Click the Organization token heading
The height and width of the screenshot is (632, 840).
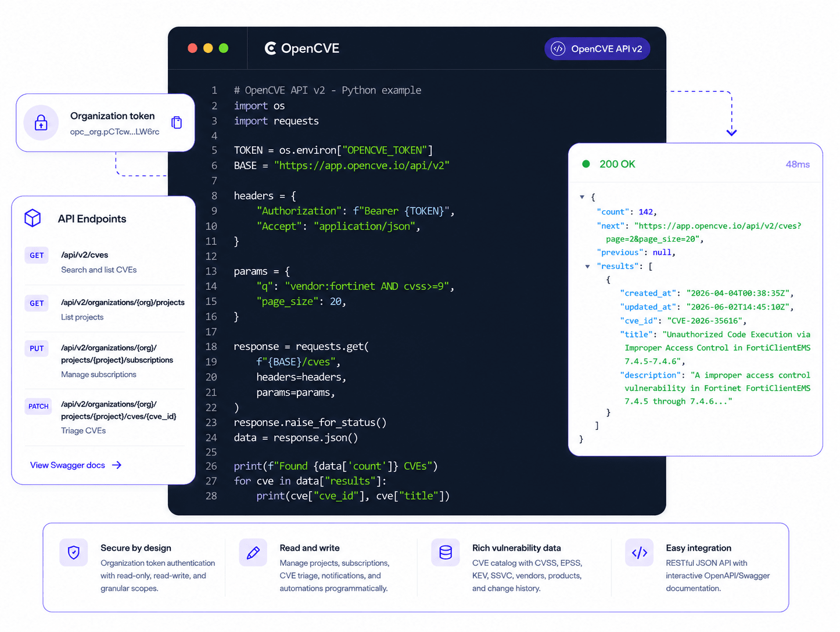(113, 116)
